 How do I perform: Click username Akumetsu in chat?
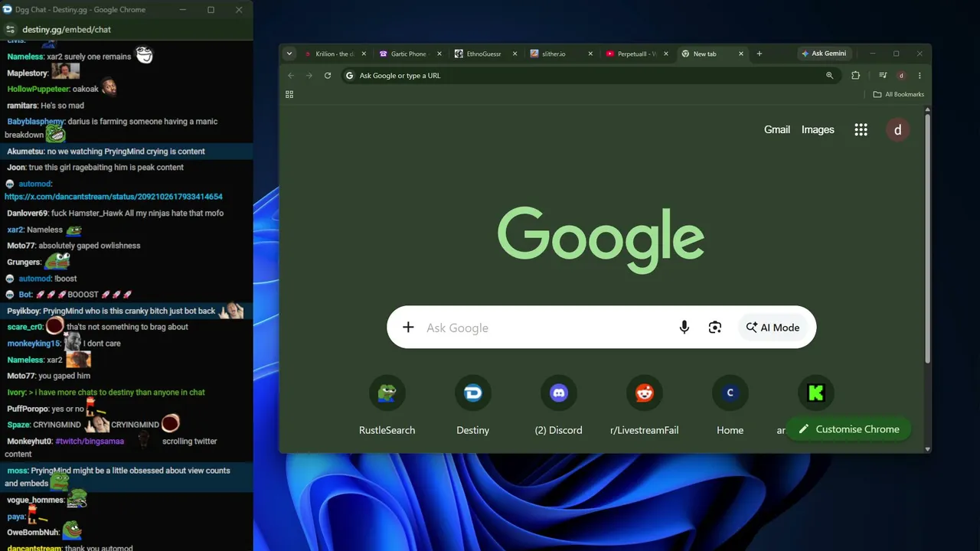(x=24, y=152)
